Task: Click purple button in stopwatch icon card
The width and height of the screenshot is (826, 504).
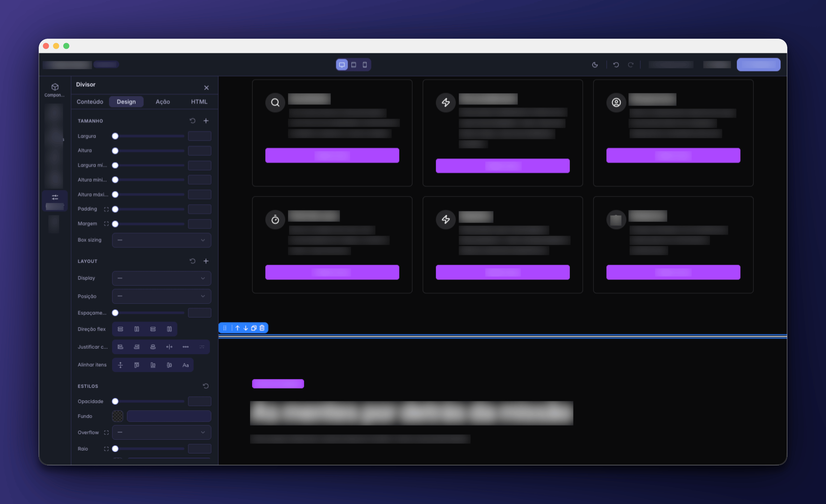Action: click(x=332, y=272)
